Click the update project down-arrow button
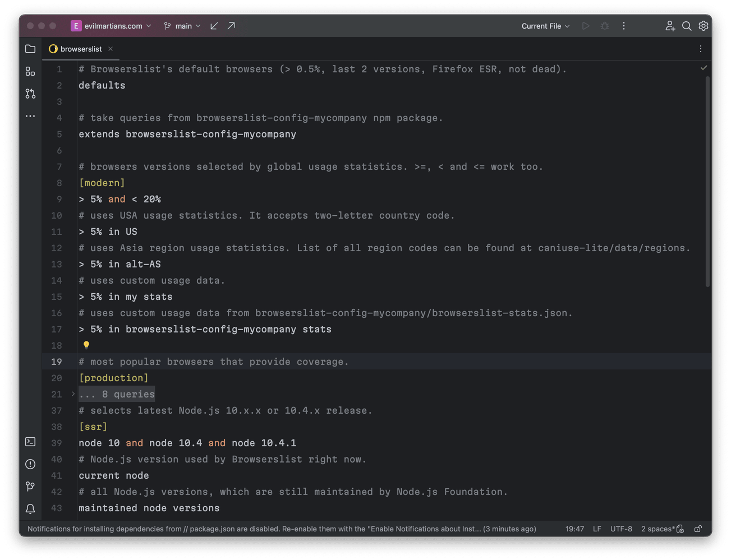 pyautogui.click(x=214, y=26)
